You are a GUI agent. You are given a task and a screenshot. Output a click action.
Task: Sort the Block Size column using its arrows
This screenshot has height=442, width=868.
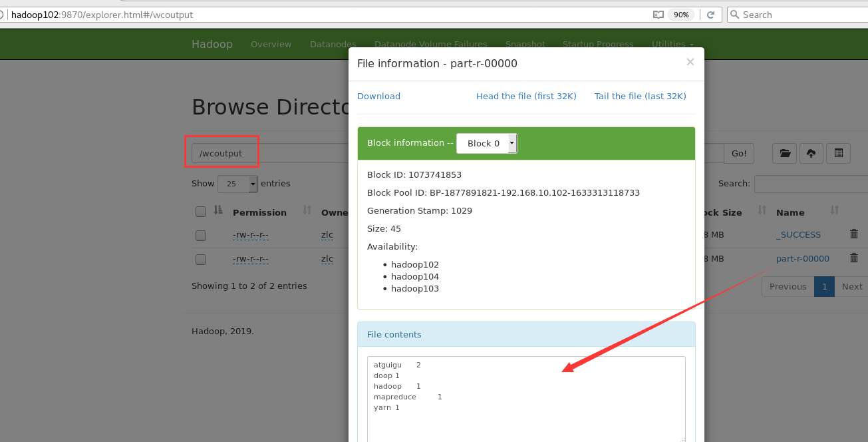pyautogui.click(x=762, y=210)
